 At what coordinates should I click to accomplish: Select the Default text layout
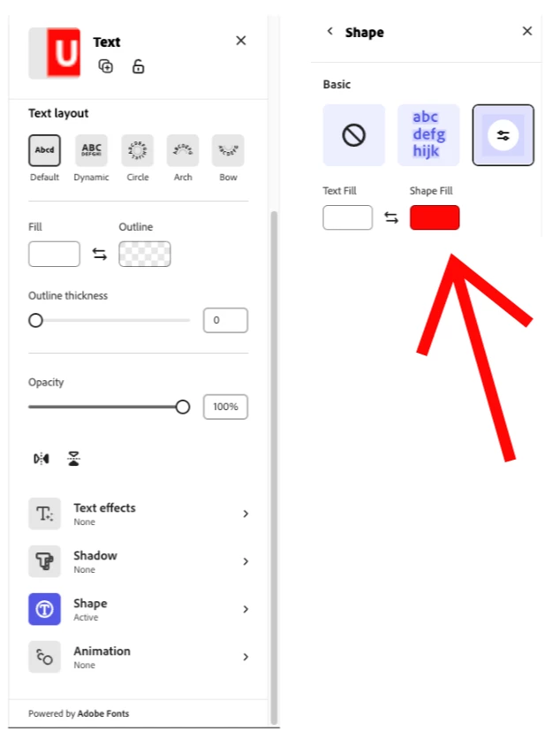click(x=44, y=150)
